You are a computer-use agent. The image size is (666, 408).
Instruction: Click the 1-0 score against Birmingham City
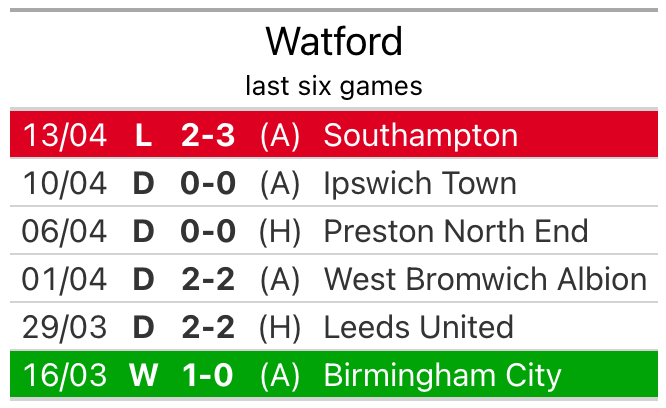208,375
